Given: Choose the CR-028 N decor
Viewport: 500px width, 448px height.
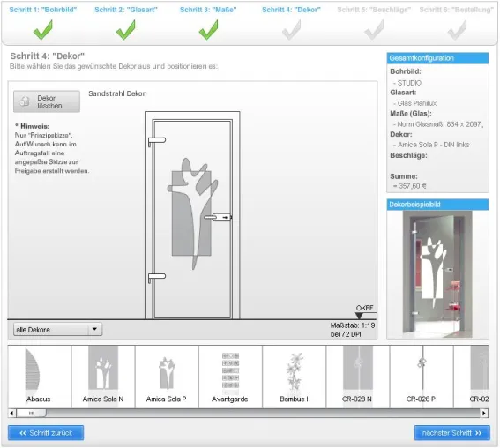Looking at the screenshot, I should tap(358, 377).
